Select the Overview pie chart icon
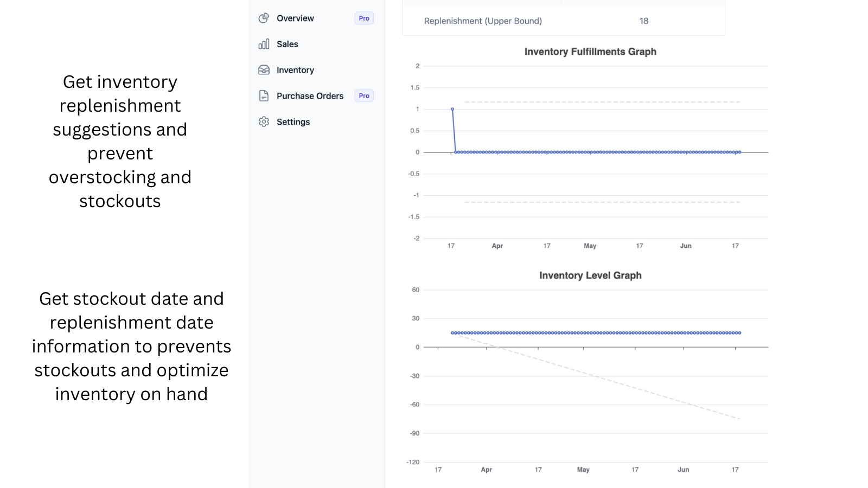868x488 pixels. click(264, 18)
